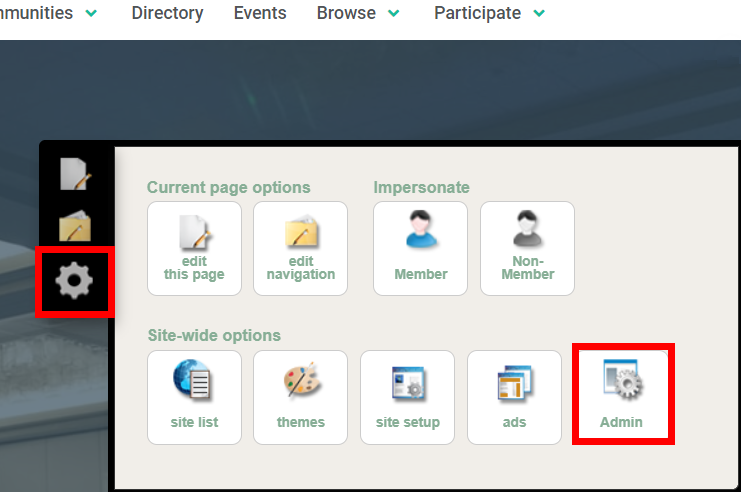The image size is (741, 492).
Task: Expand the Browse dropdown chevron
Action: click(394, 14)
